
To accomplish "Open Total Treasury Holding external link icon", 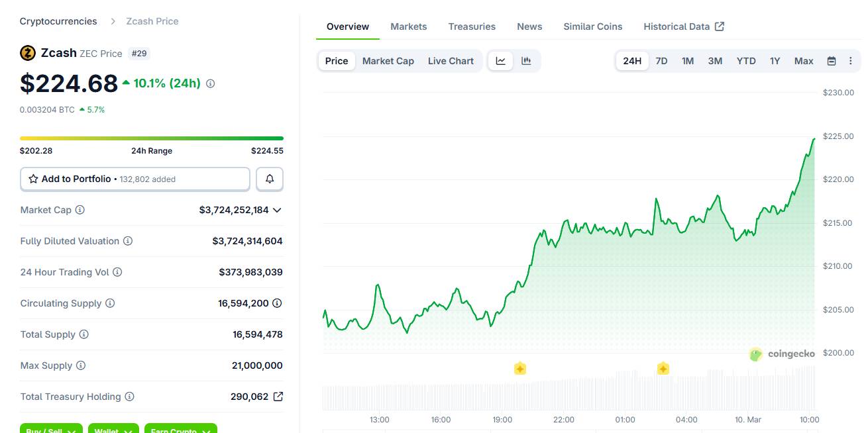I will (x=278, y=396).
